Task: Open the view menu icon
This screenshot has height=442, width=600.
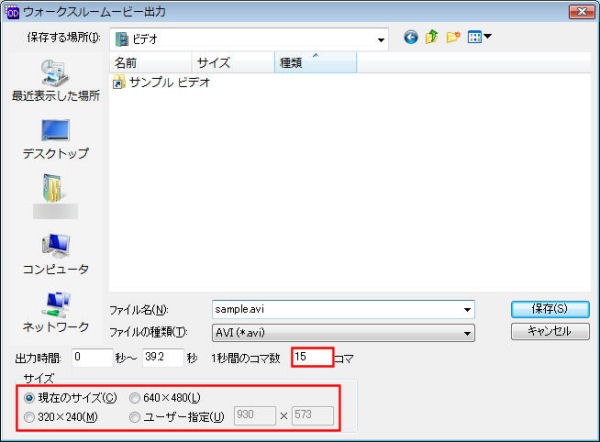Action: pyautogui.click(x=478, y=38)
